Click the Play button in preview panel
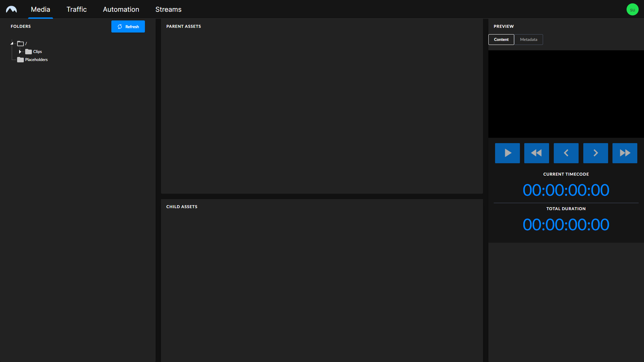 point(507,153)
